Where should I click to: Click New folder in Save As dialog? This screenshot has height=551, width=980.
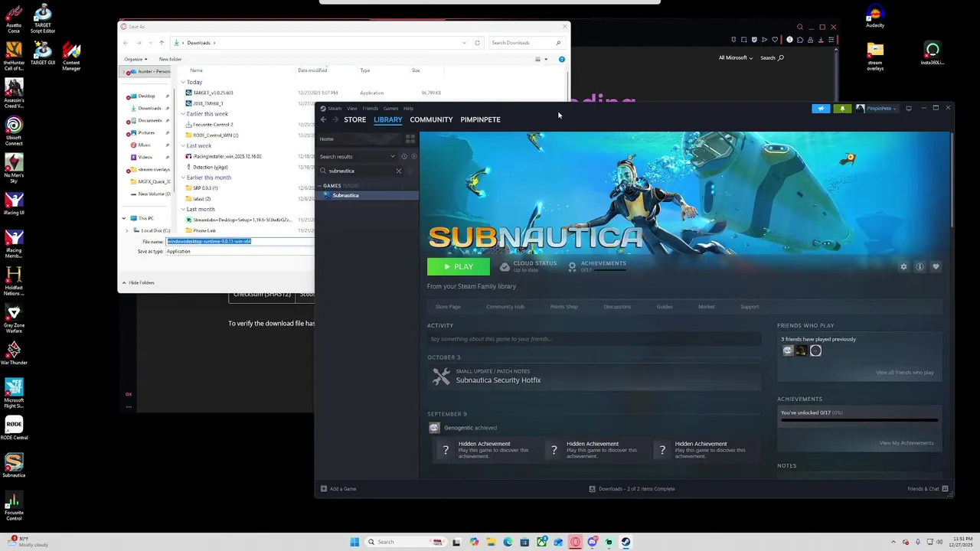pos(170,59)
